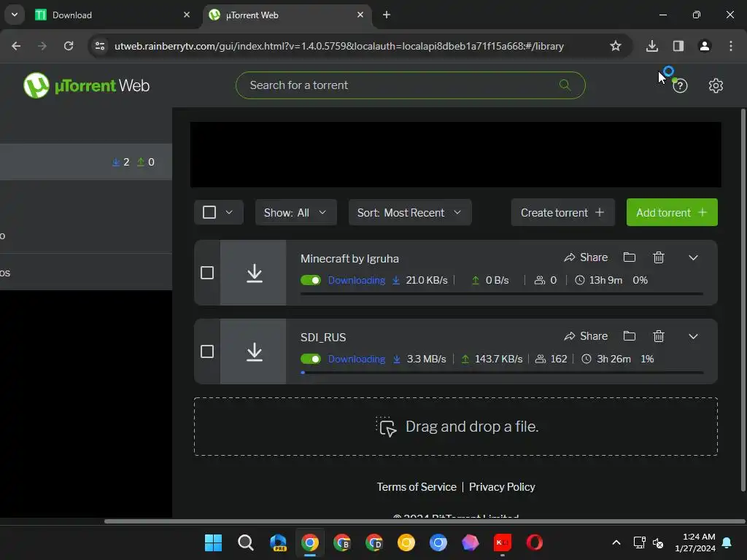This screenshot has width=747, height=560.
Task: Delete the Minecraft by Igruha torrent
Action: 659,257
